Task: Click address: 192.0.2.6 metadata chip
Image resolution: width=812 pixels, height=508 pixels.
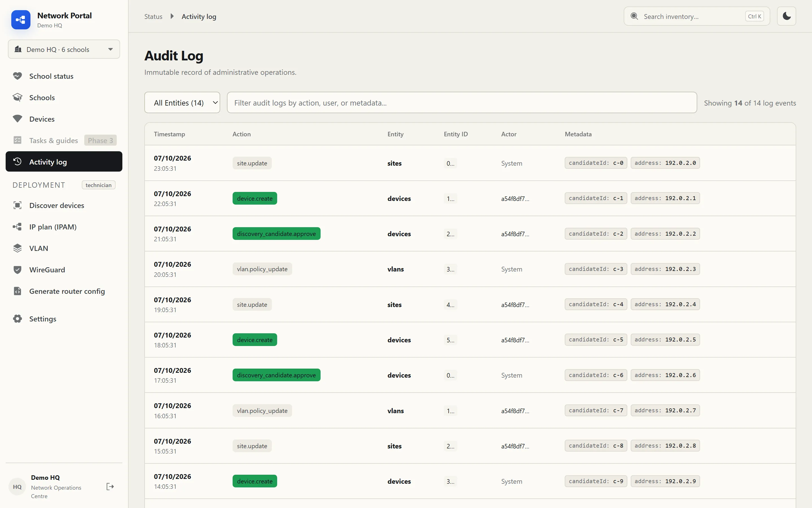Action: tap(665, 375)
